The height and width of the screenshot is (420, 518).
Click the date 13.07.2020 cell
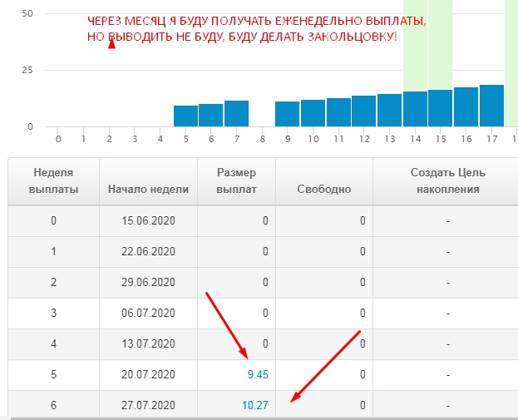[148, 343]
